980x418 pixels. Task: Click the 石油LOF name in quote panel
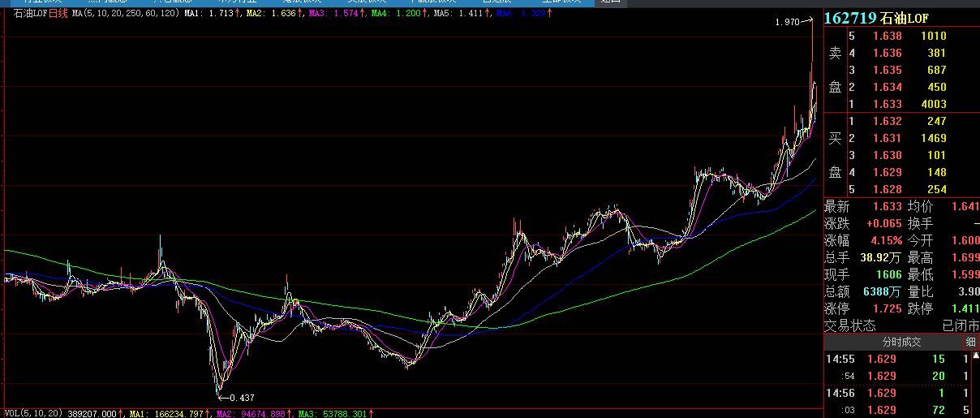900,18
